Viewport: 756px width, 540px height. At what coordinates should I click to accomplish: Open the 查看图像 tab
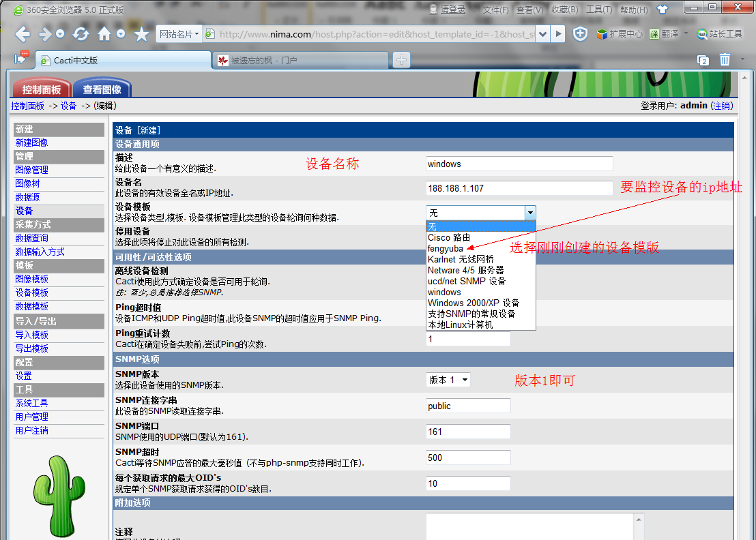[102, 89]
